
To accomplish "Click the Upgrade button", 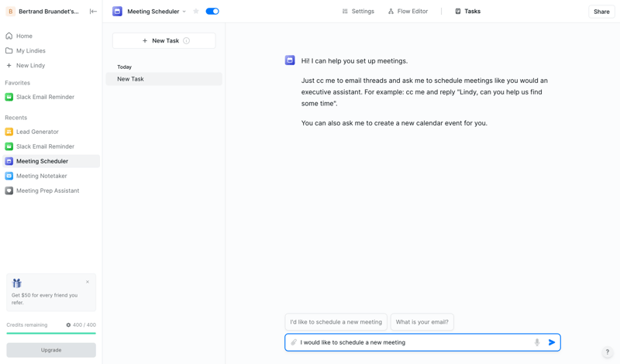I will (51, 350).
